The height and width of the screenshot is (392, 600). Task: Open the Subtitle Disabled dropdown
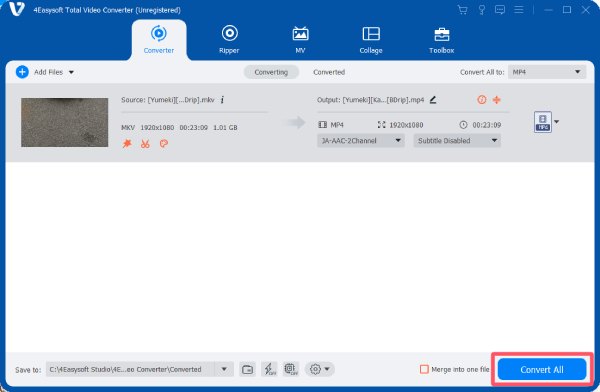tap(457, 140)
